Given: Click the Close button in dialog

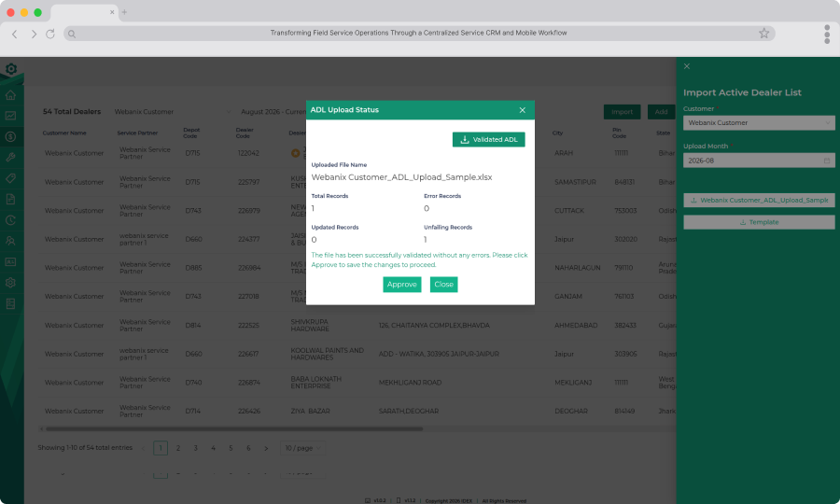Looking at the screenshot, I should pos(443,285).
